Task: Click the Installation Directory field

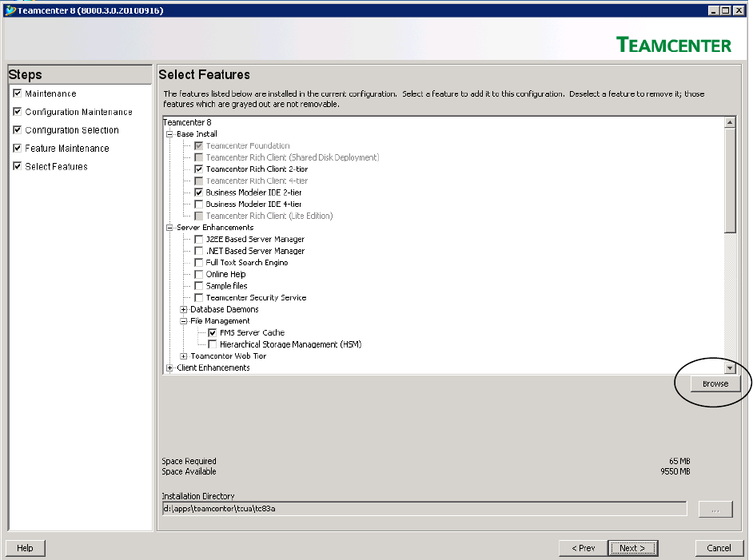Action: (424, 509)
